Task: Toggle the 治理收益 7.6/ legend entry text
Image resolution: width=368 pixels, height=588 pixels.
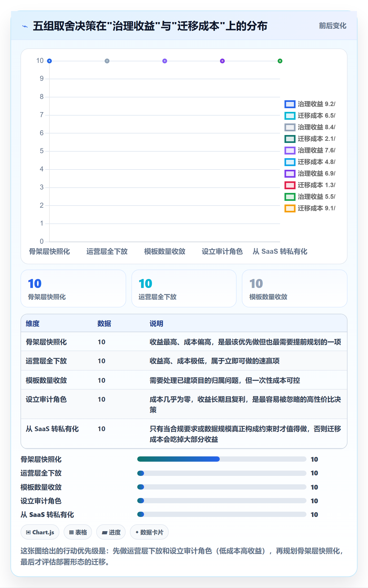Action: point(316,151)
